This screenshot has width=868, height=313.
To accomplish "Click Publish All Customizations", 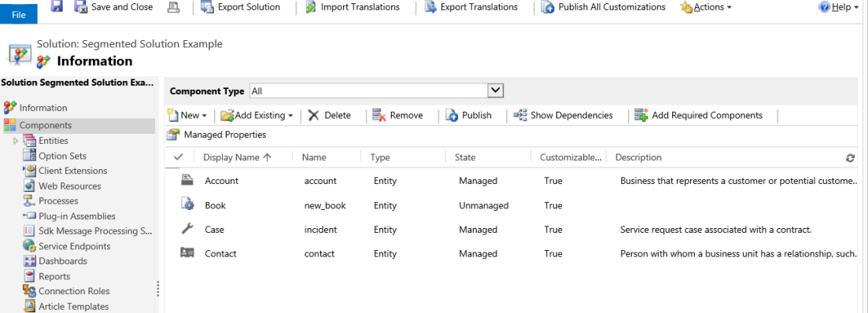I will click(604, 7).
